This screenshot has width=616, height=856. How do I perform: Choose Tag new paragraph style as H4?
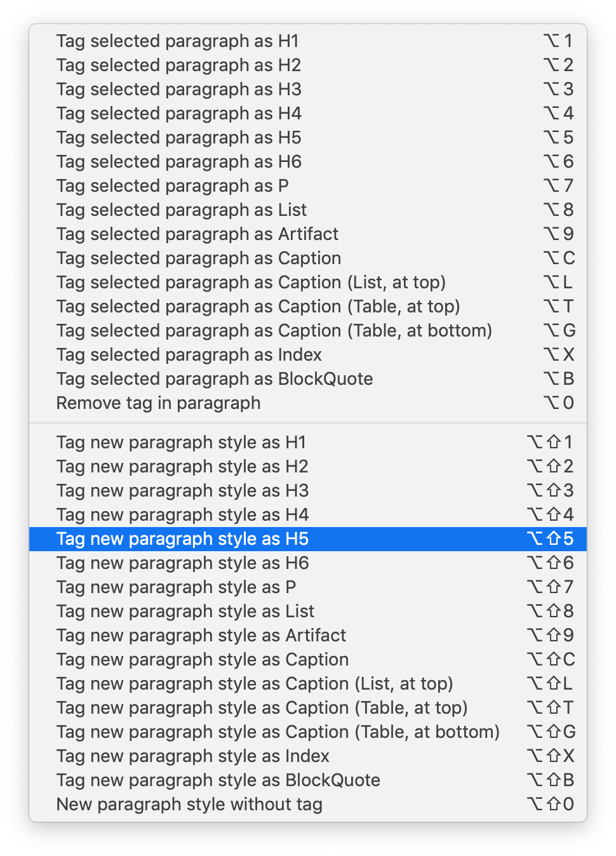(x=308, y=514)
